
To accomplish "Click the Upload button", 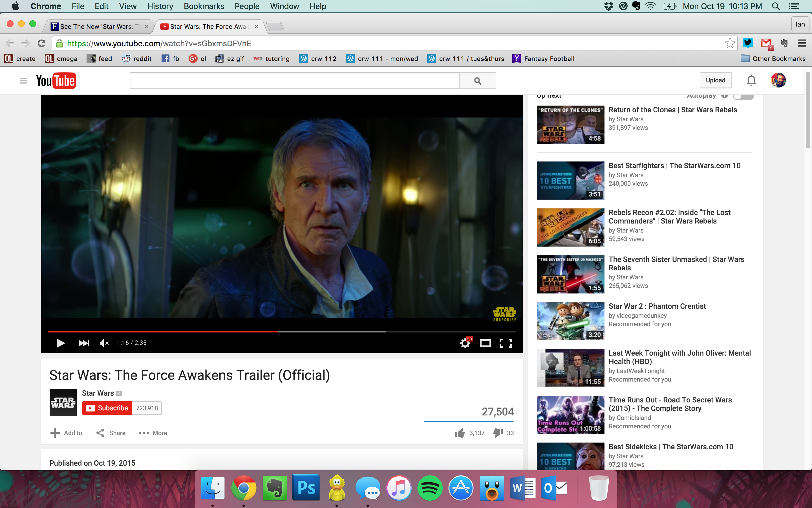I will click(715, 80).
